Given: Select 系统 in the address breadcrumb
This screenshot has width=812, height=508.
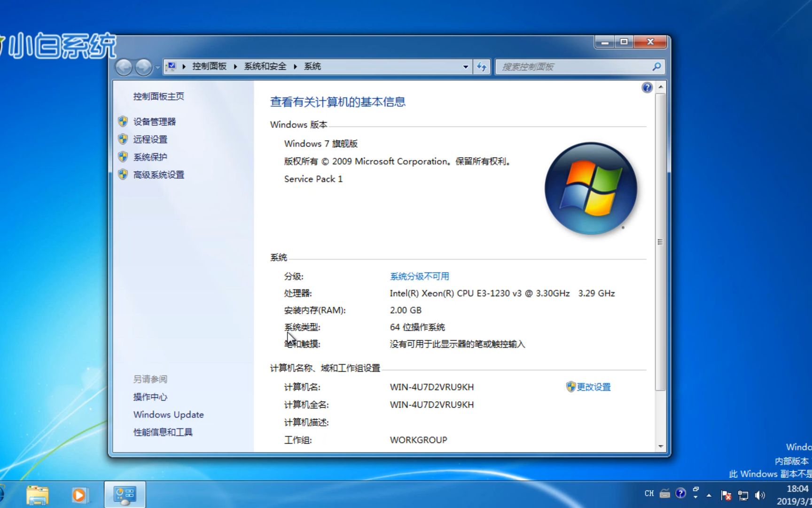Looking at the screenshot, I should tap(312, 66).
